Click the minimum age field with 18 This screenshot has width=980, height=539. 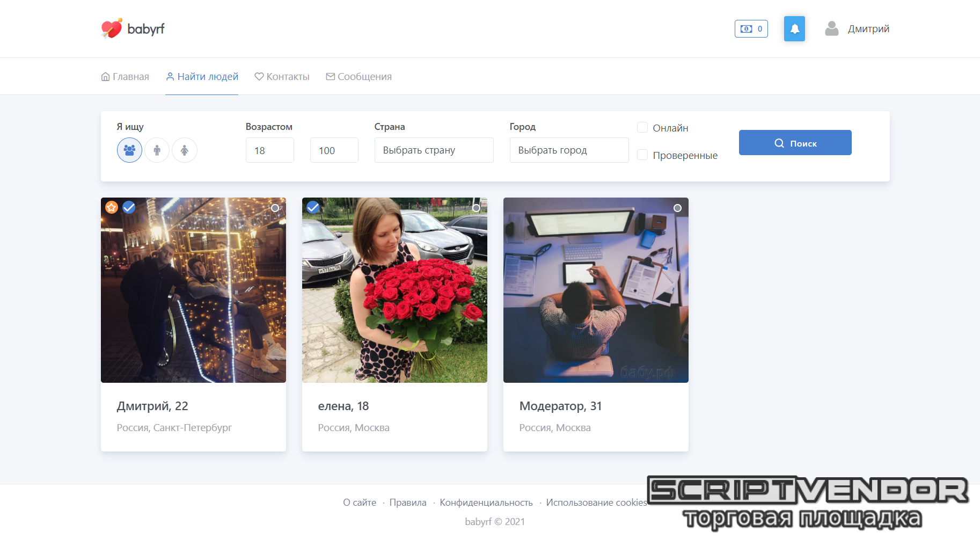269,150
